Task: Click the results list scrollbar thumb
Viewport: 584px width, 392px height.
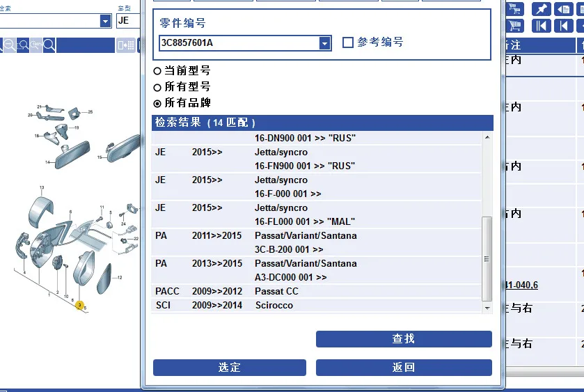Action: click(487, 258)
